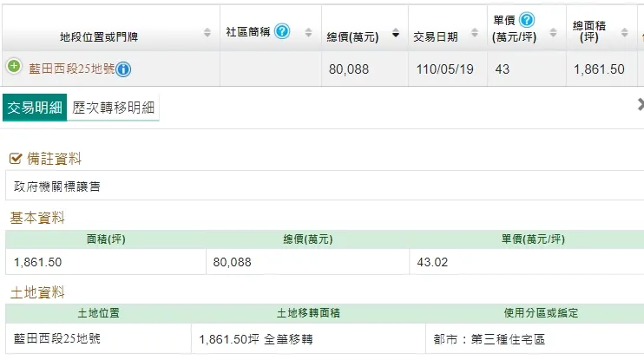Sort by 總面積(坪) column arrows

tap(625, 32)
